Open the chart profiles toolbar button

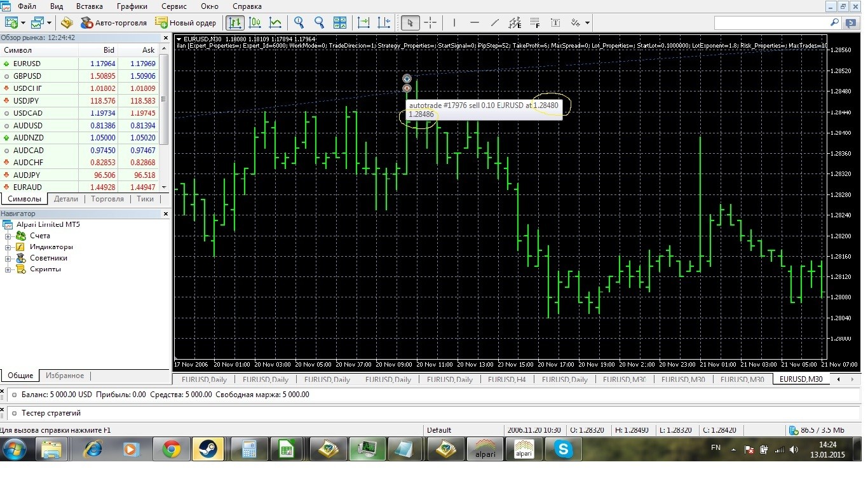(x=38, y=23)
